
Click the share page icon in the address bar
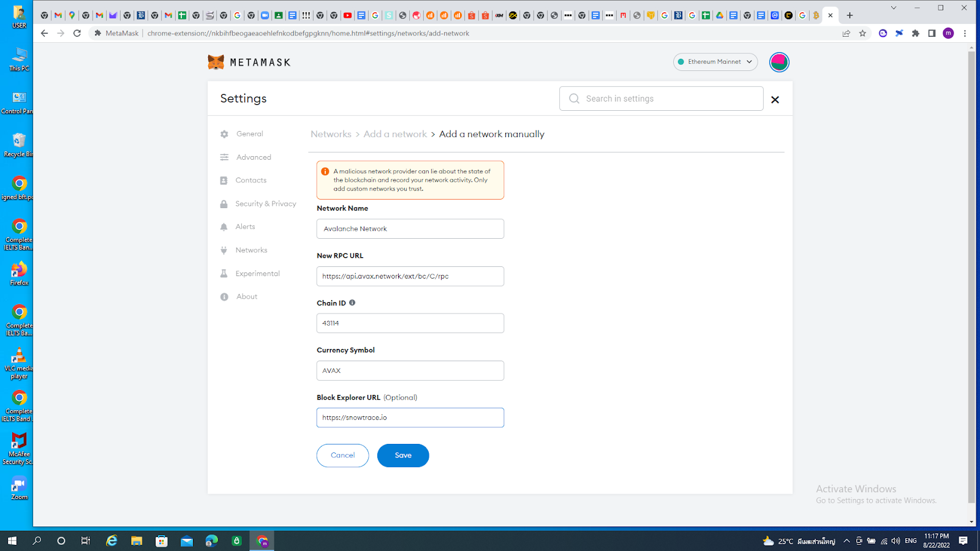click(x=846, y=33)
